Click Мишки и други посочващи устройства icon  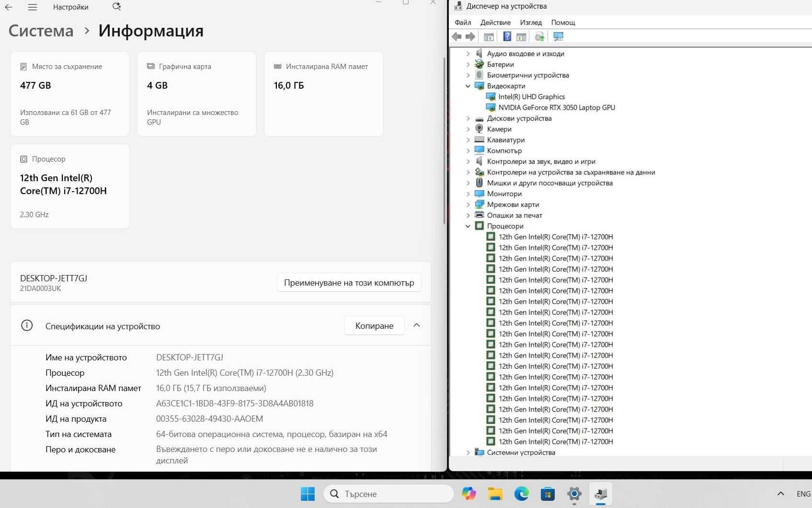pos(479,183)
